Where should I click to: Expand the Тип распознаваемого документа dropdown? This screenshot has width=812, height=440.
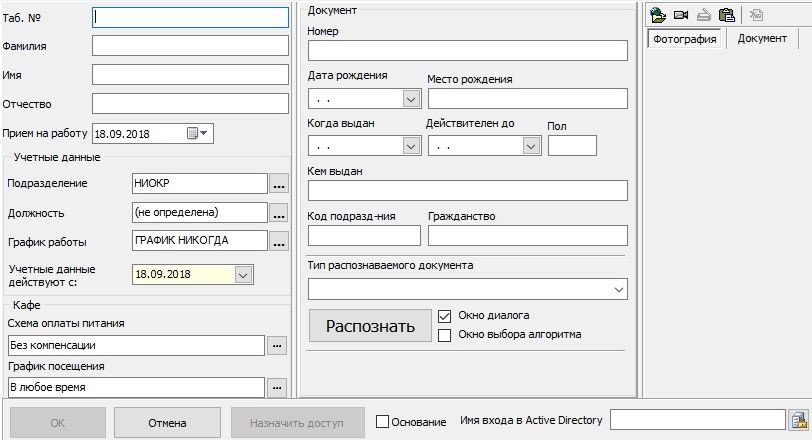[616, 289]
